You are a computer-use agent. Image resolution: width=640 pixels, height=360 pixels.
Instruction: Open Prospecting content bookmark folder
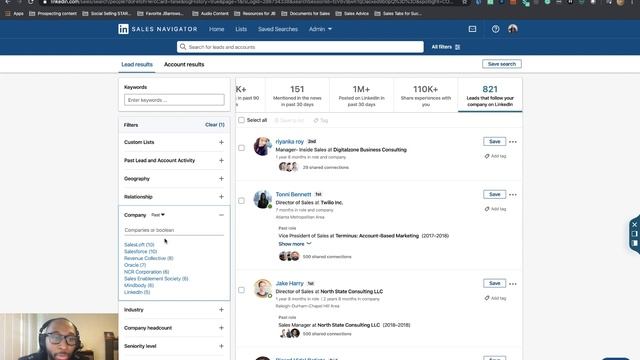coord(53,13)
